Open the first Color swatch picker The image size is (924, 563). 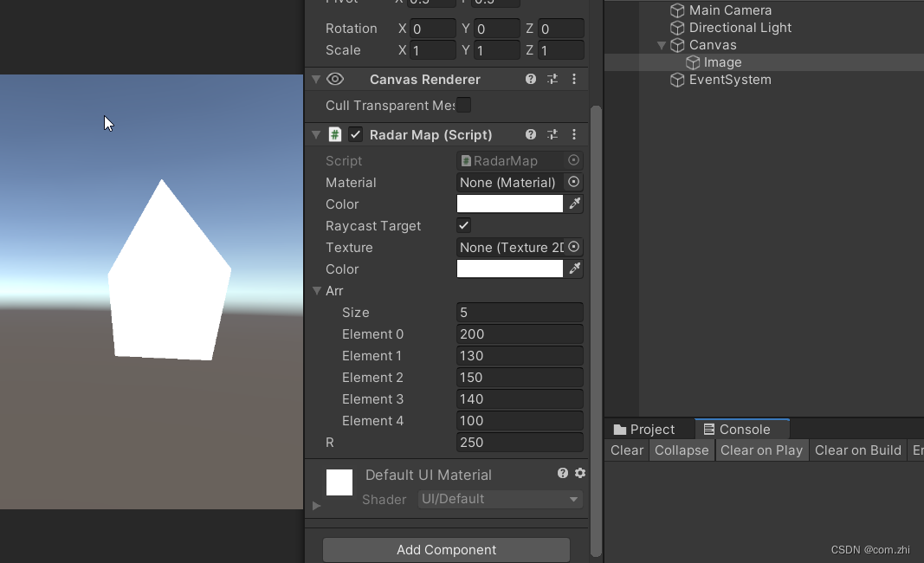coord(510,204)
